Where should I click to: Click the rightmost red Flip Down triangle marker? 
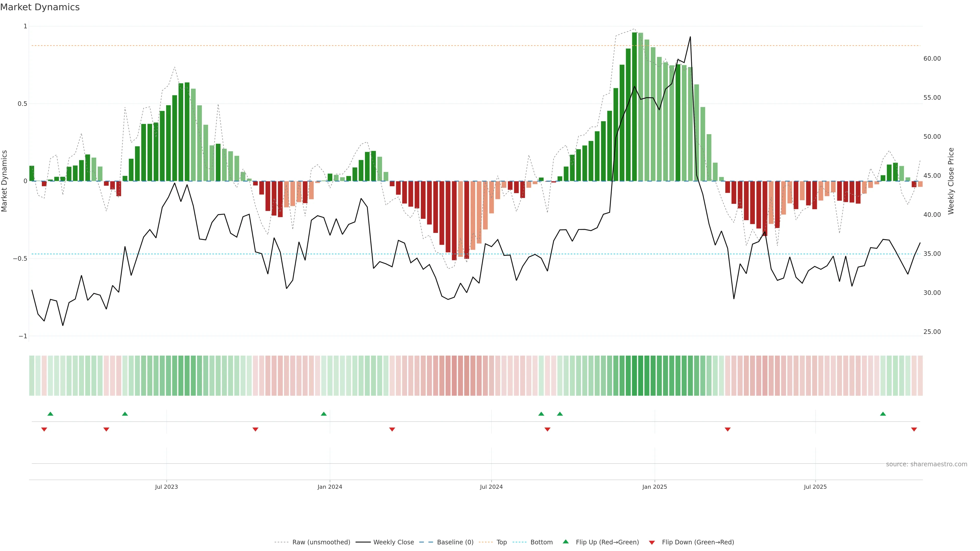click(x=914, y=429)
